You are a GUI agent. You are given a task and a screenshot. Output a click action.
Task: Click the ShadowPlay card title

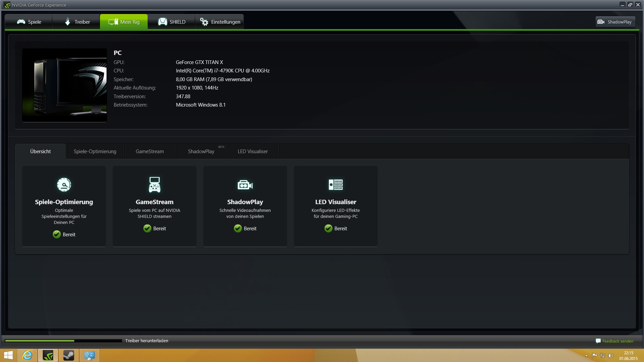pos(245,202)
